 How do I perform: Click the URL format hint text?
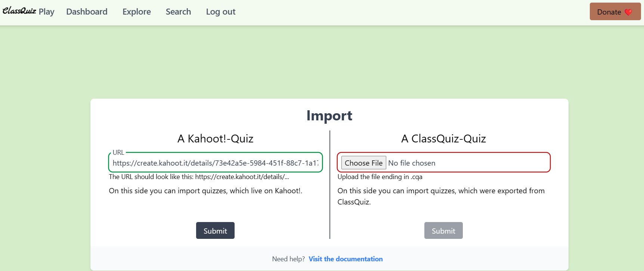pos(199,177)
